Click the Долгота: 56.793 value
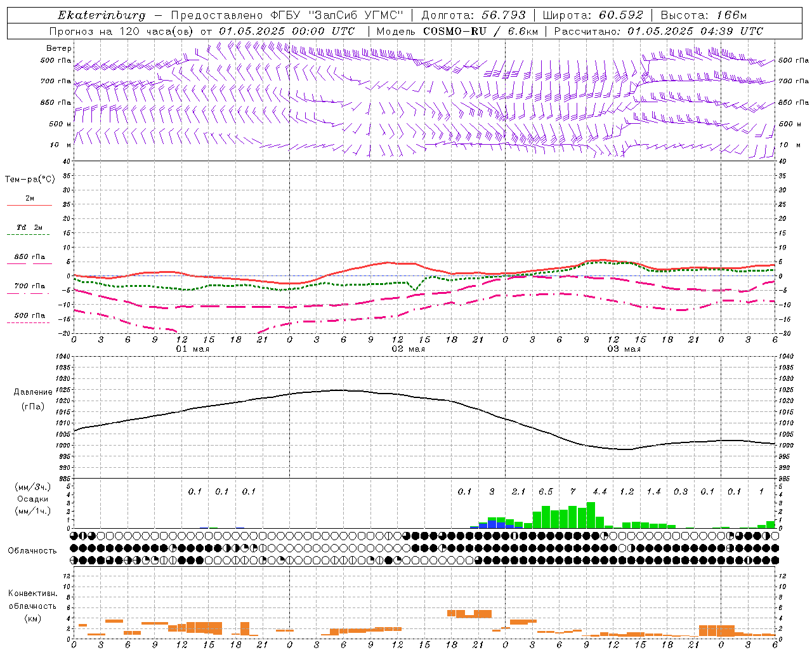This screenshot has width=812, height=650. pos(473,15)
